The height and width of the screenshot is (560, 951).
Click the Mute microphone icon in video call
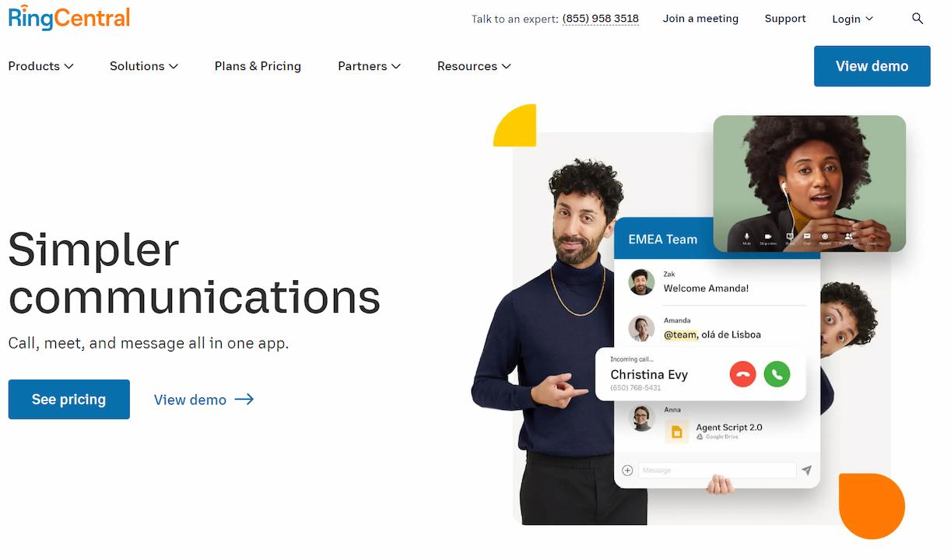[746, 236]
